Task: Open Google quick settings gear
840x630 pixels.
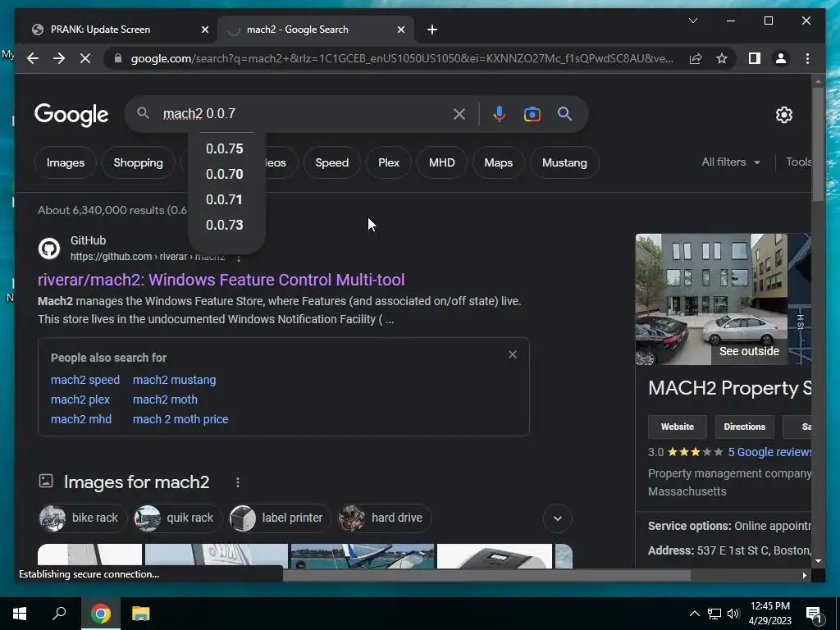Action: [x=783, y=115]
